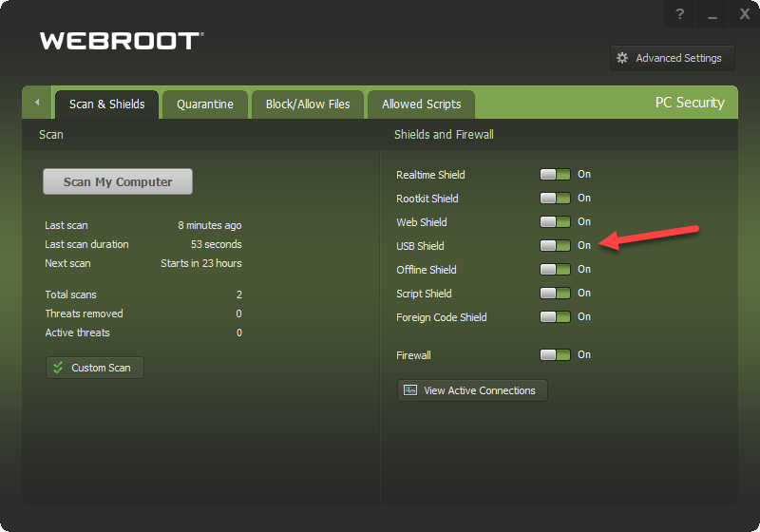Click the 'Foreign Code Shield' label

click(442, 317)
